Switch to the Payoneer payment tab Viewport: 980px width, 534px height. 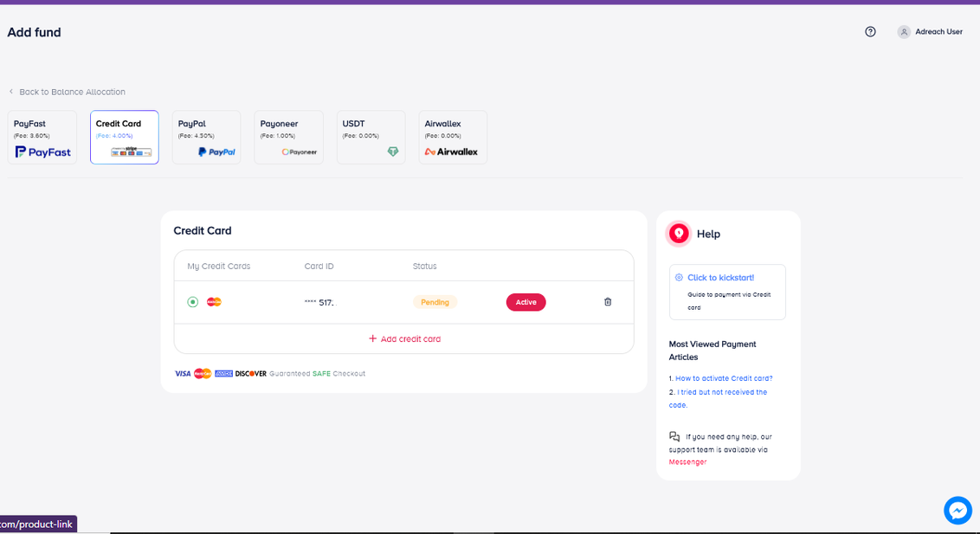[288, 138]
